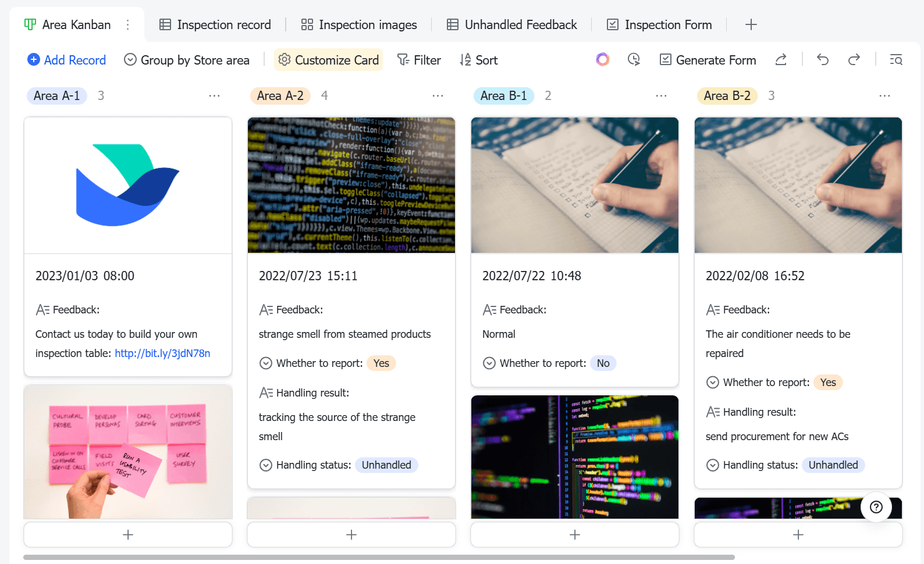Viewport: 924px width, 564px height.
Task: Open the Filter options
Action: click(x=419, y=60)
